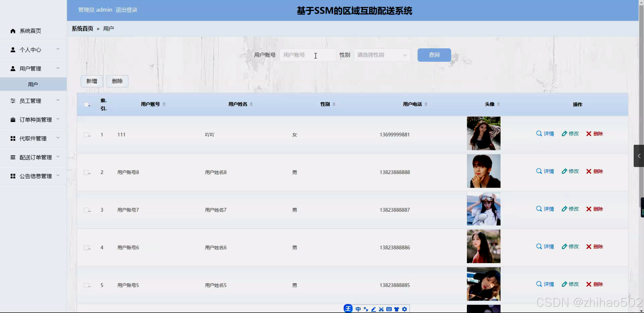644x313 pixels.
Task: Sort table by 用户账号 column arrows
Action: (x=164, y=104)
